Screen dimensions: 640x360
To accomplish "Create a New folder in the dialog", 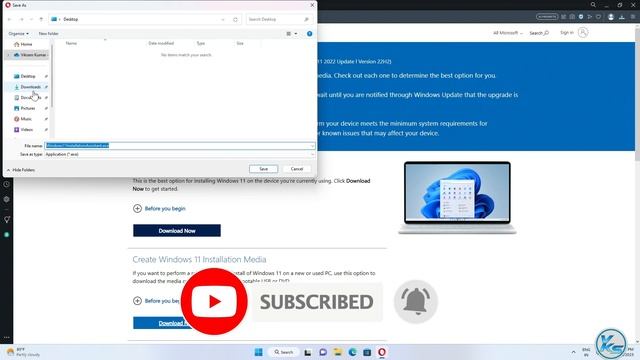I will [x=49, y=33].
